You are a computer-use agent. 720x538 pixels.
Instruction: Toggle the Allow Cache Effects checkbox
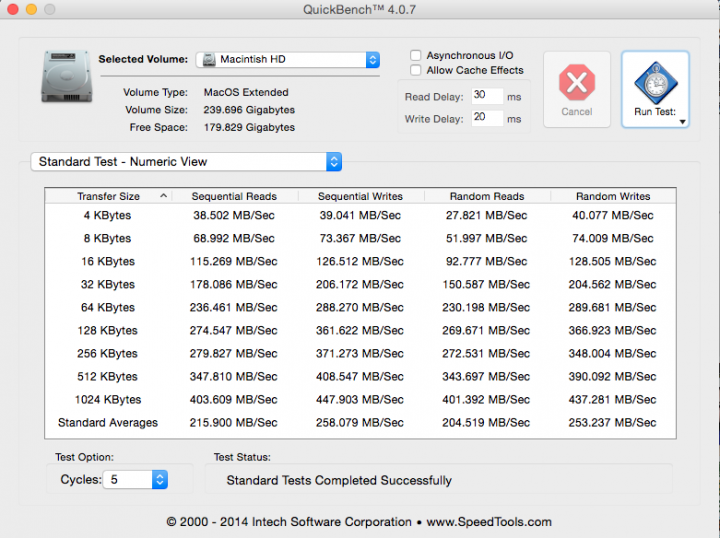pos(416,71)
